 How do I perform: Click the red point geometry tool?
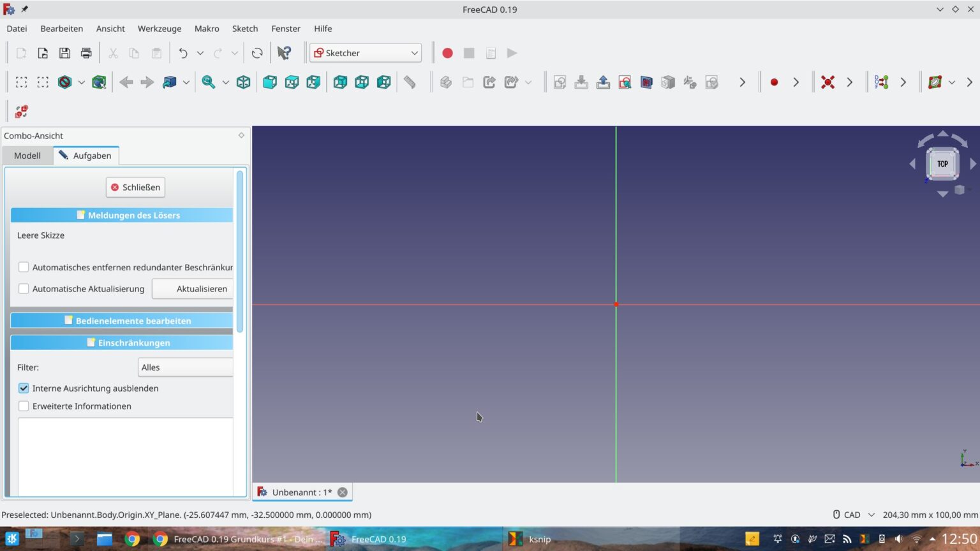pos(774,82)
